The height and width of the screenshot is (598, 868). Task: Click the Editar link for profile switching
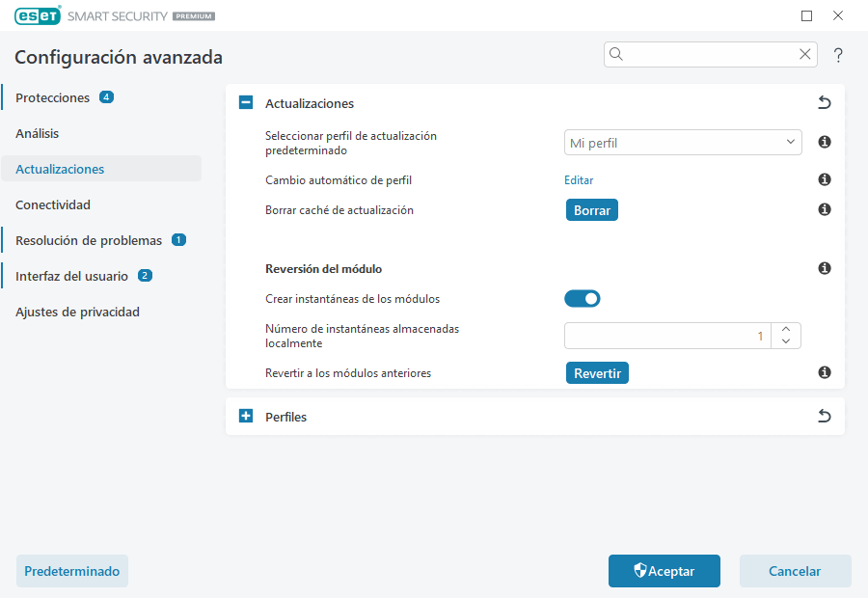(578, 179)
